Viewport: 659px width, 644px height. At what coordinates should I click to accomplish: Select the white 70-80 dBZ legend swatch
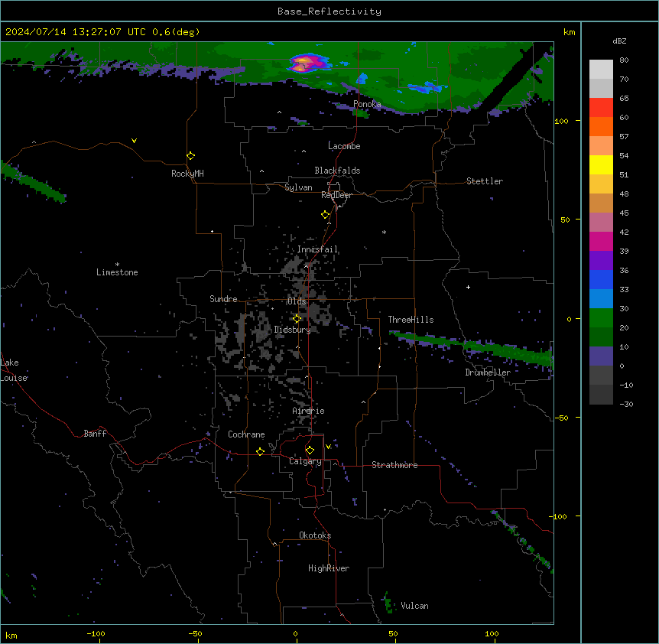[x=601, y=69]
